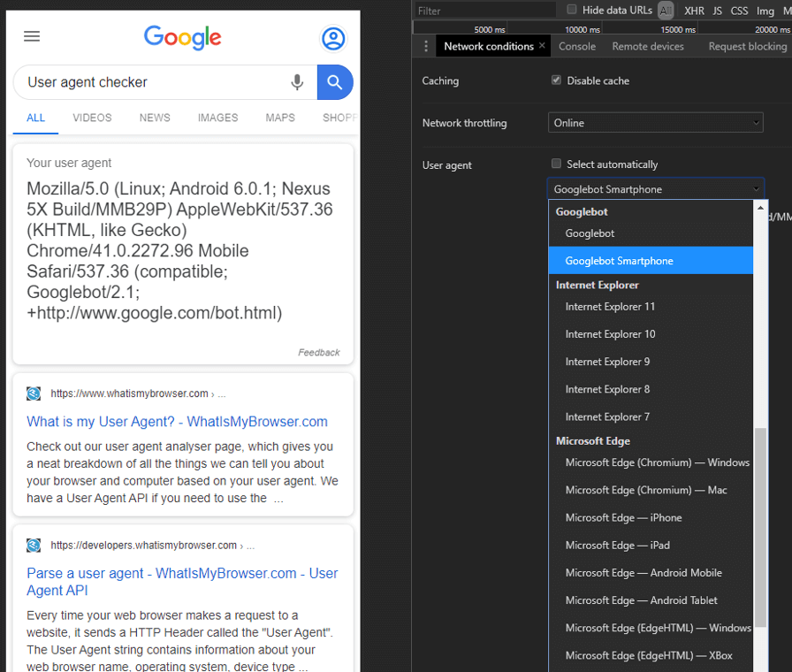Viewport: 792px width, 672px height.
Task: Filter network requests by CSS
Action: point(739,11)
